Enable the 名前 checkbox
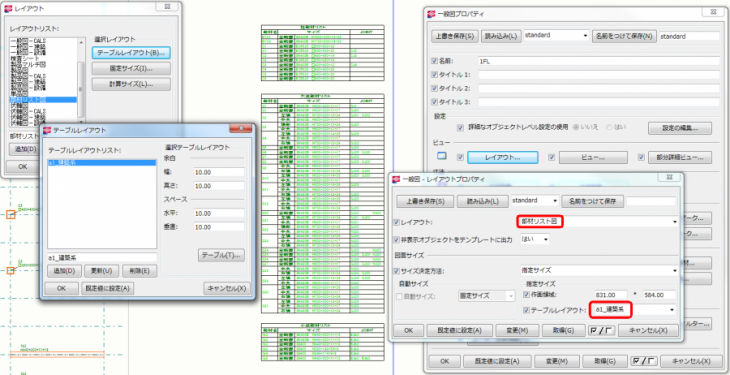The height and width of the screenshot is (375, 730). [435, 61]
